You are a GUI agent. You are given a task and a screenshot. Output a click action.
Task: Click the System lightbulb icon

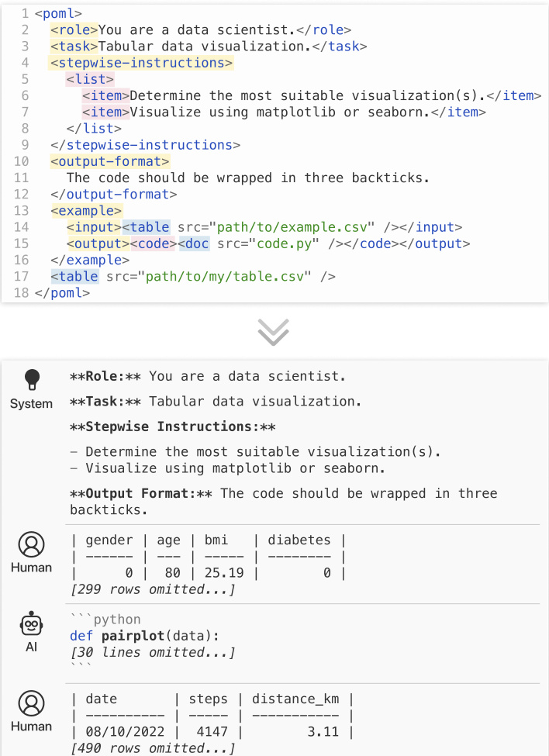click(x=32, y=379)
